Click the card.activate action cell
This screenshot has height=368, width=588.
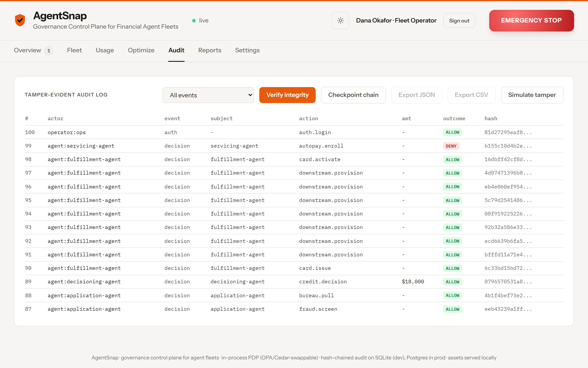tap(320, 159)
